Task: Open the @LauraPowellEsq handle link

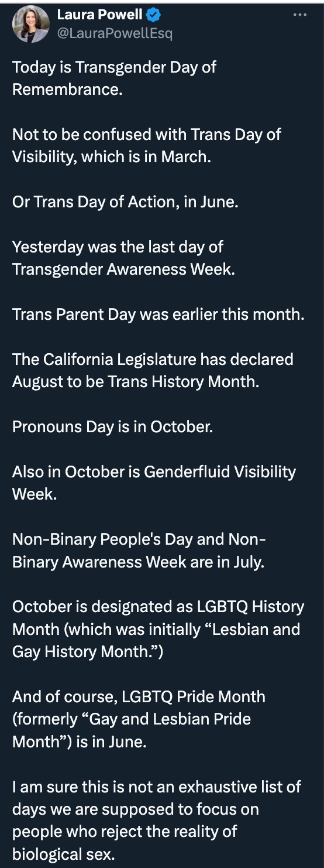Action: (x=115, y=33)
